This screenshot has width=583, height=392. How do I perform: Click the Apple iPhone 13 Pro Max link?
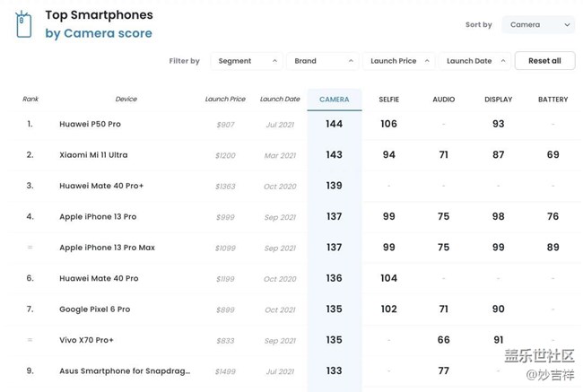click(107, 248)
